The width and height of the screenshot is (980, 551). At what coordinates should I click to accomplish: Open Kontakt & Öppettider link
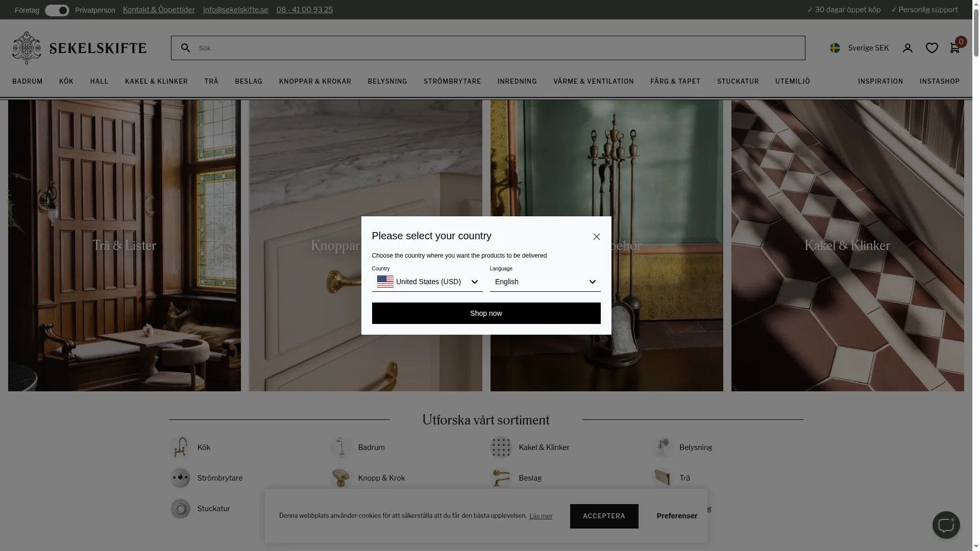[159, 10]
